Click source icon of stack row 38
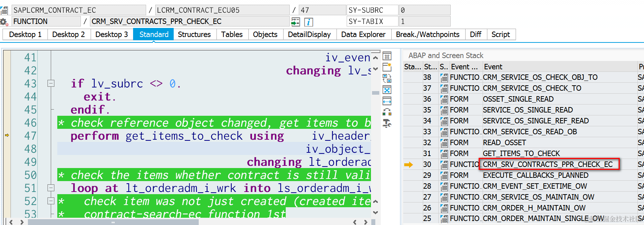644x225 pixels. coord(443,77)
